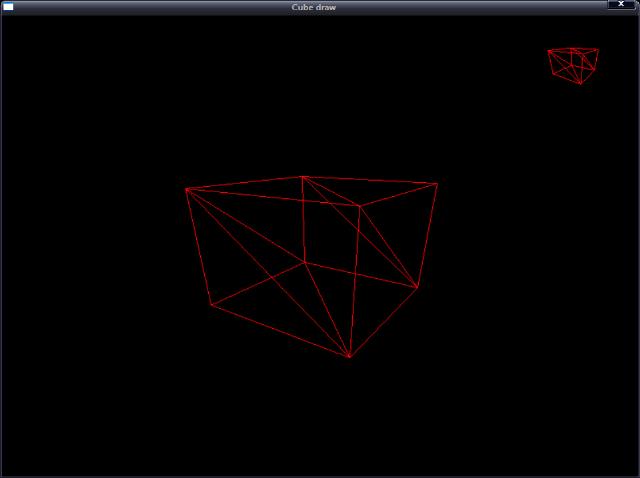This screenshot has width=640, height=478.
Task: Click large cube's top edge from topmost to rightmost vertex
Action: click(x=370, y=180)
